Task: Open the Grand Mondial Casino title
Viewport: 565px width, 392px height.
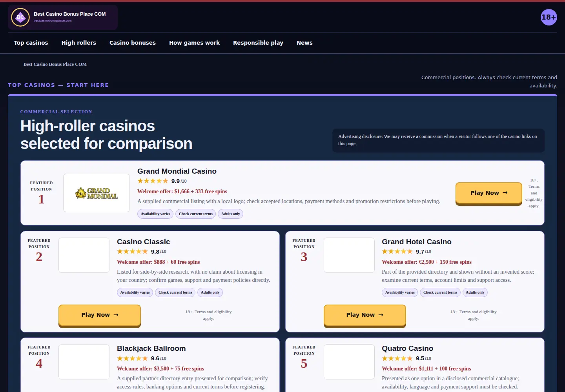Action: 177,171
